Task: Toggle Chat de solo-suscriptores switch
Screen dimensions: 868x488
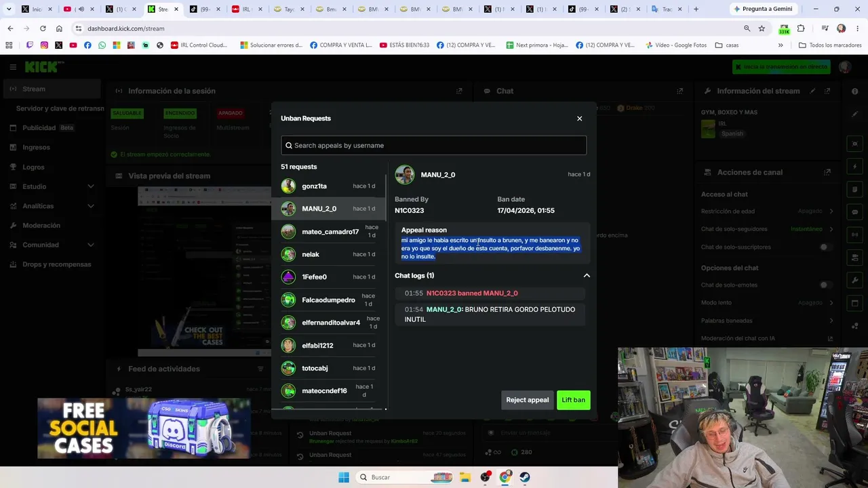Action: 825,247
